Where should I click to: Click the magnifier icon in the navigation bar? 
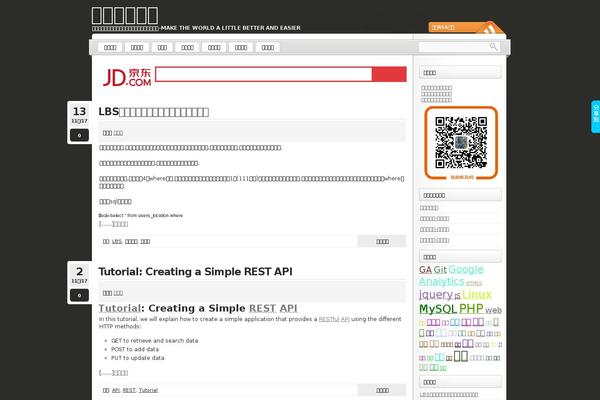coord(493,47)
